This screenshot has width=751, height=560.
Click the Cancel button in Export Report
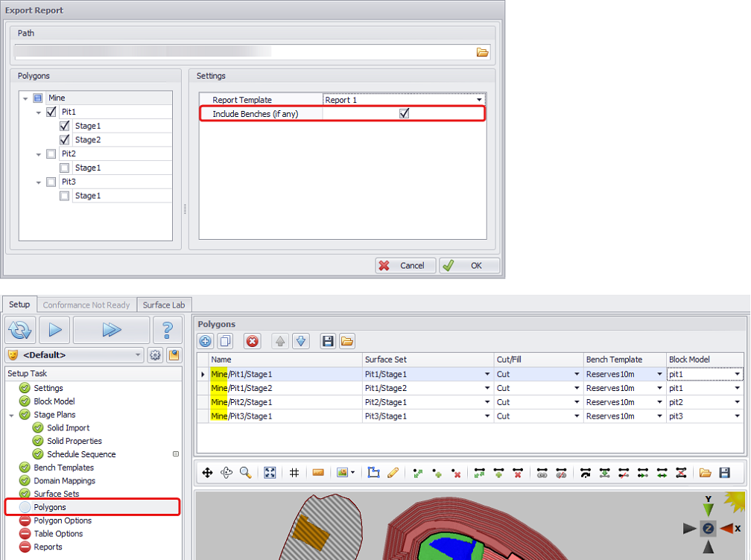(x=405, y=266)
